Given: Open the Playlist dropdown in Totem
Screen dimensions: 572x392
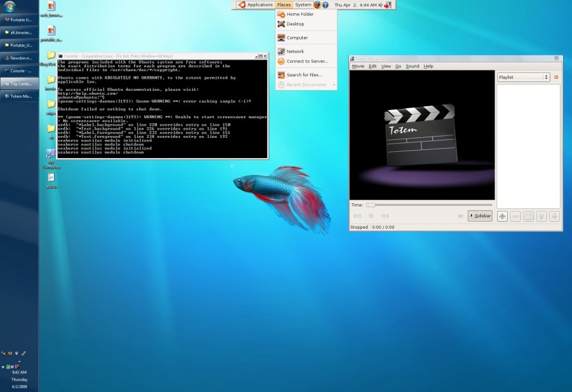Looking at the screenshot, I should point(522,77).
